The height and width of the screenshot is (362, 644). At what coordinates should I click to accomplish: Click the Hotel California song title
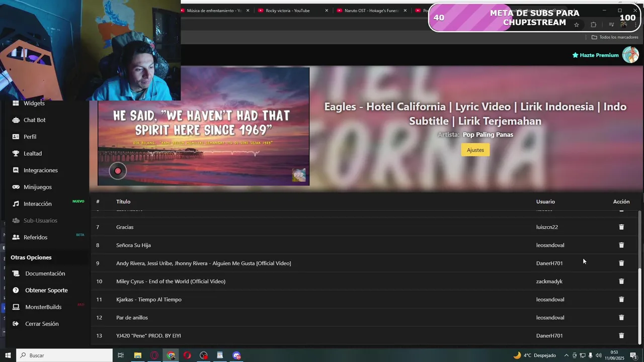click(x=475, y=114)
